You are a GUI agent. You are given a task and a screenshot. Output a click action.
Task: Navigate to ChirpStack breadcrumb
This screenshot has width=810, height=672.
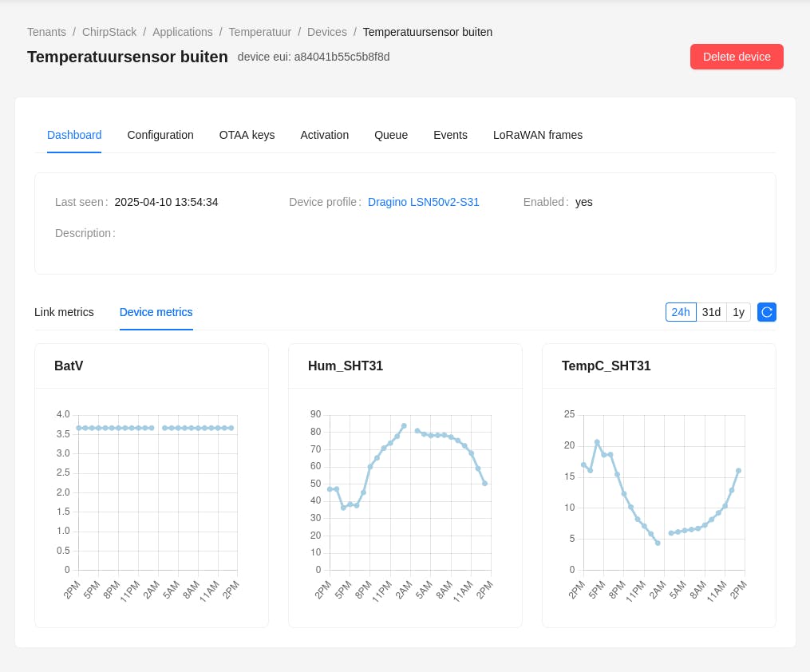(x=109, y=32)
